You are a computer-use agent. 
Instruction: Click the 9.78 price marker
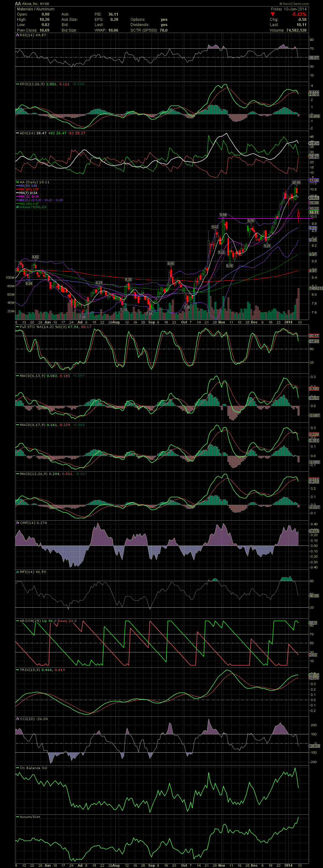251,221
